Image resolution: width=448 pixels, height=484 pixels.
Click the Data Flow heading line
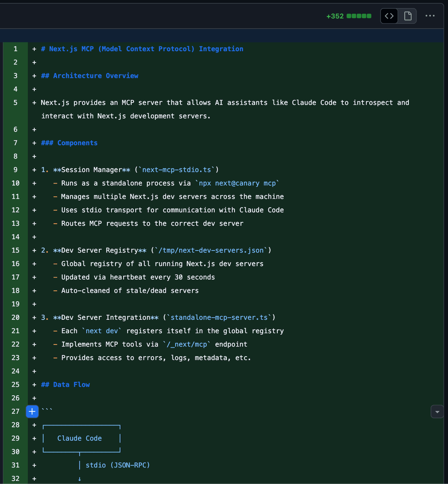click(x=65, y=384)
